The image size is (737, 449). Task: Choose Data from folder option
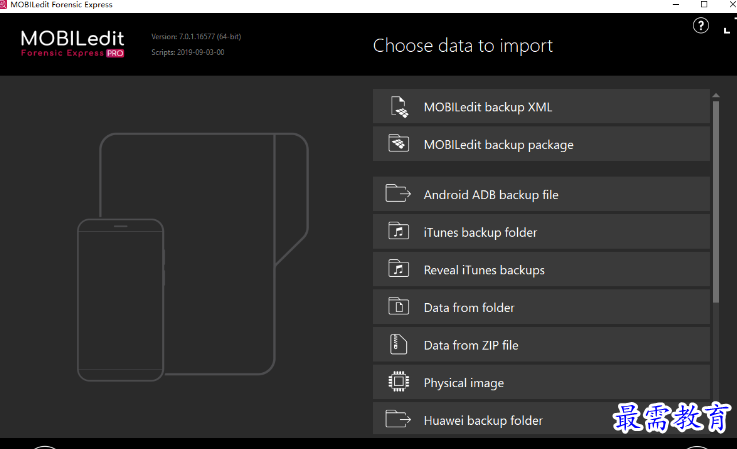tap(541, 307)
